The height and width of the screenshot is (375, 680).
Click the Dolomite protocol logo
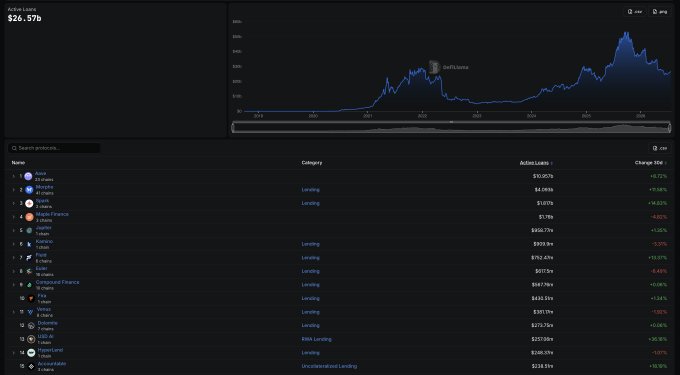click(31, 326)
